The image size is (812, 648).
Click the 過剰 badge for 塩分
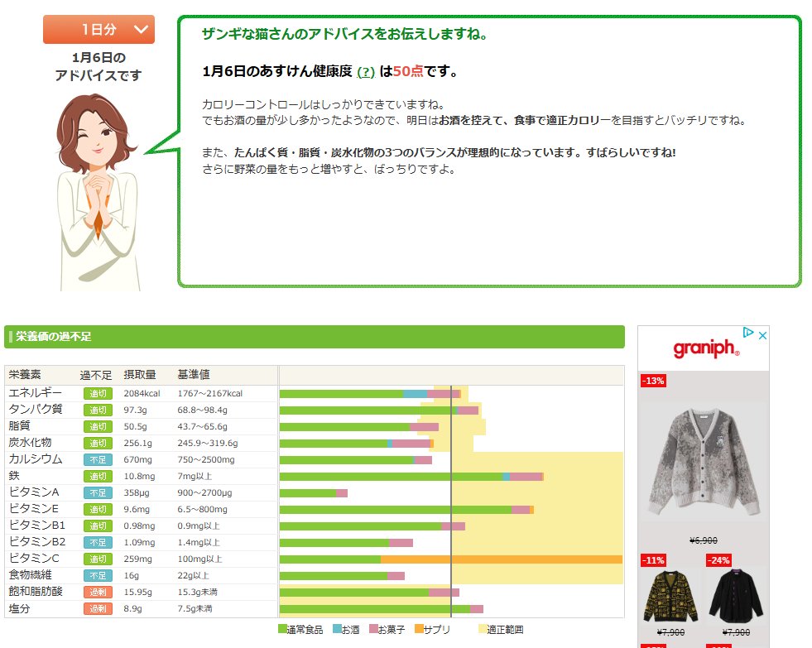pos(98,608)
